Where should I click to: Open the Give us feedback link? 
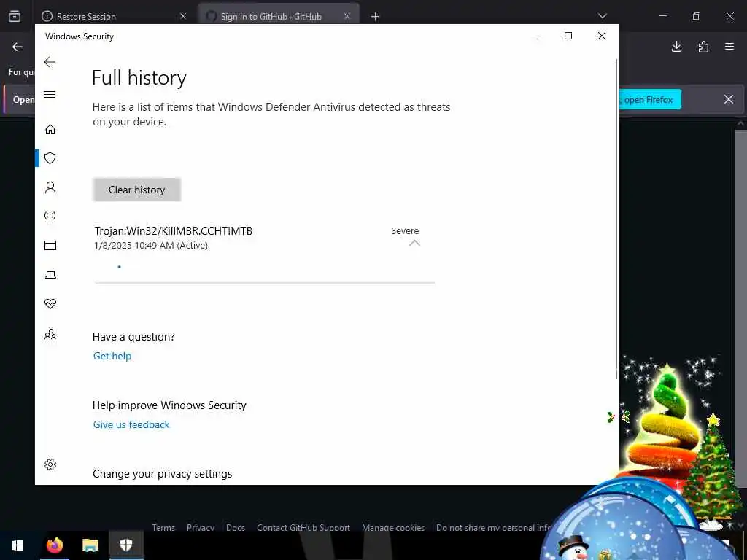click(131, 424)
